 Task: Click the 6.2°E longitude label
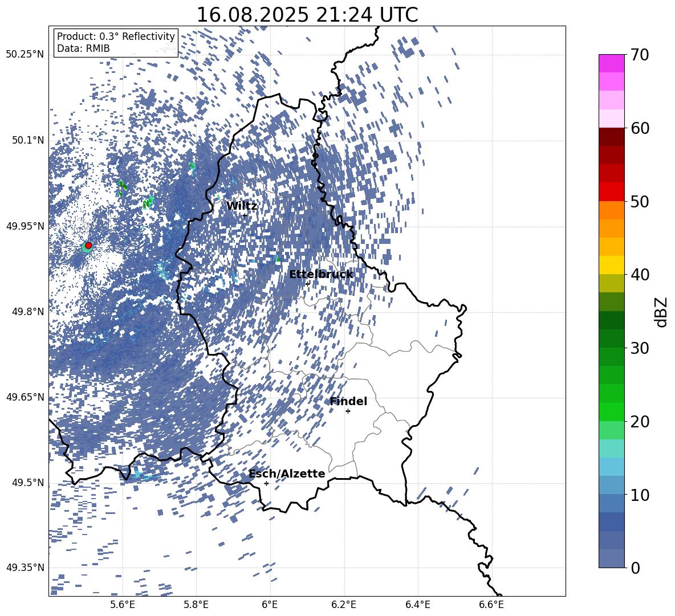(x=344, y=605)
